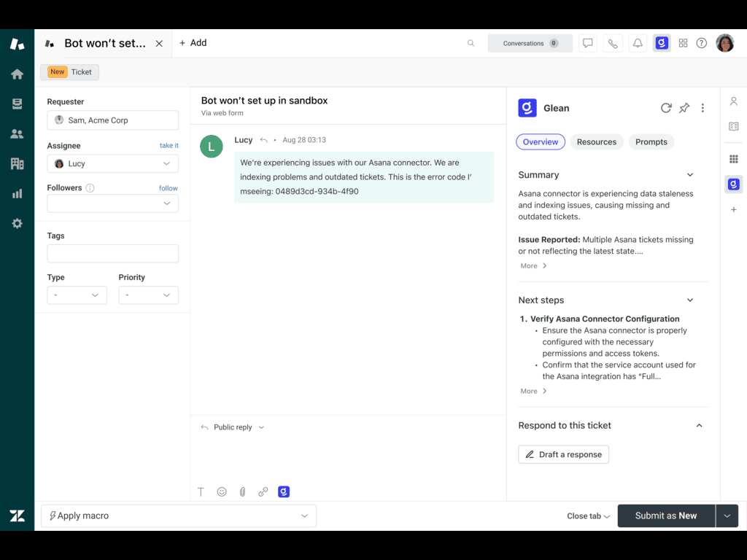Refresh the Glean panel
The image size is (747, 560).
coord(666,108)
